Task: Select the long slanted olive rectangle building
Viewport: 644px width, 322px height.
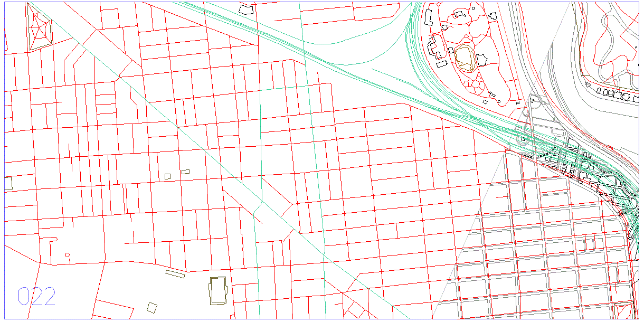Action: pos(175,273)
